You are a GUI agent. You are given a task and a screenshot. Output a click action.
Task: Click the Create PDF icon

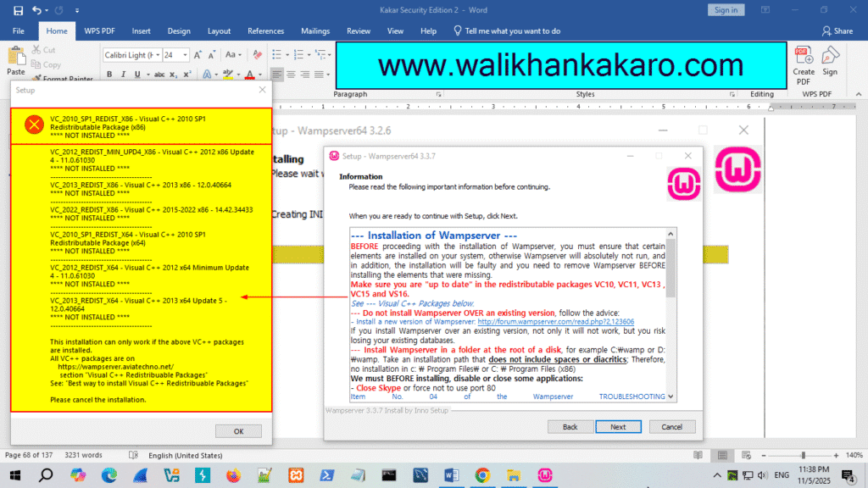tap(804, 59)
